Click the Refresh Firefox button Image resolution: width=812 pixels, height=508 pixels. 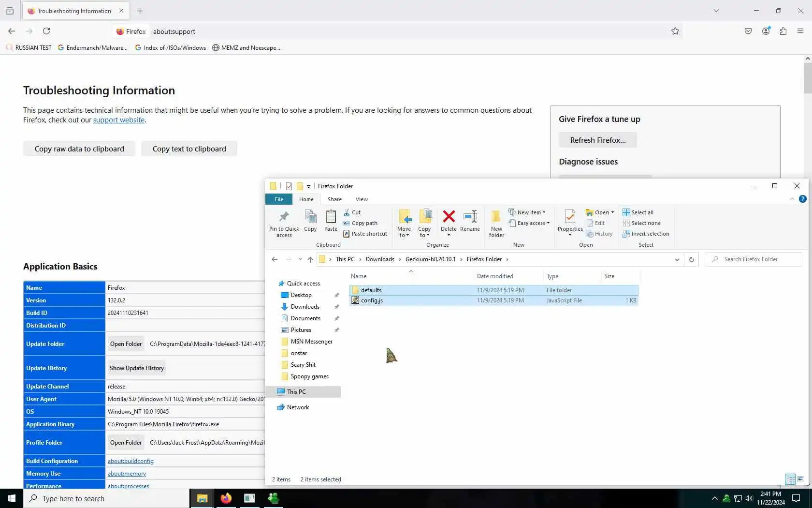pos(598,140)
